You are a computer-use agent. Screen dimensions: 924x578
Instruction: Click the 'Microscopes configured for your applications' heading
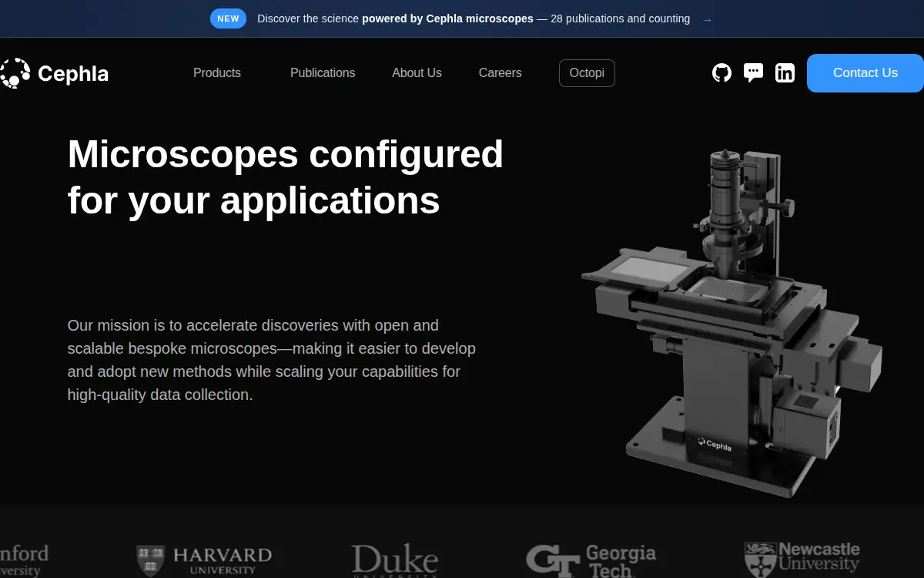coord(286,177)
